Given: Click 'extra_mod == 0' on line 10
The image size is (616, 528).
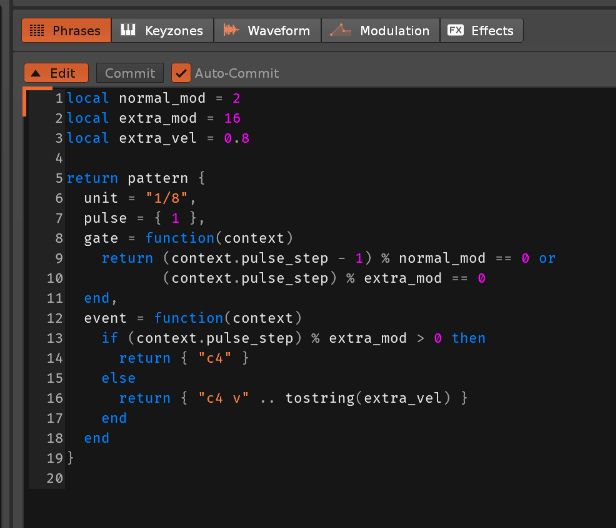Looking at the screenshot, I should pos(425,279).
